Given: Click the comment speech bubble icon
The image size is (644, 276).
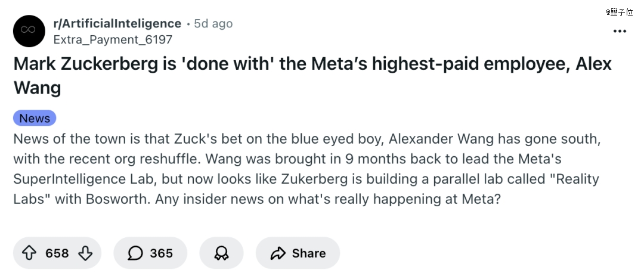Looking at the screenshot, I should click(135, 253).
